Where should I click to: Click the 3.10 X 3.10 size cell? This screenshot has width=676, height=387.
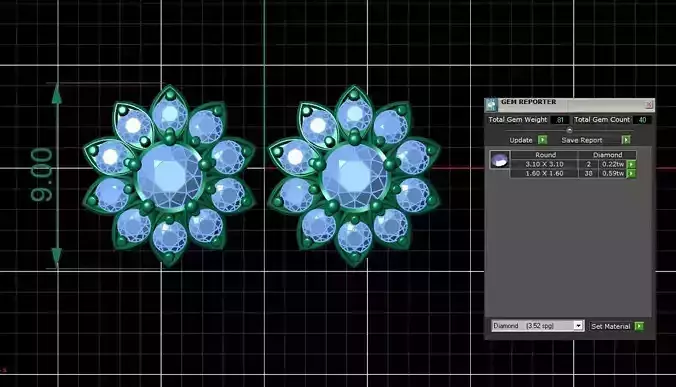coord(544,164)
